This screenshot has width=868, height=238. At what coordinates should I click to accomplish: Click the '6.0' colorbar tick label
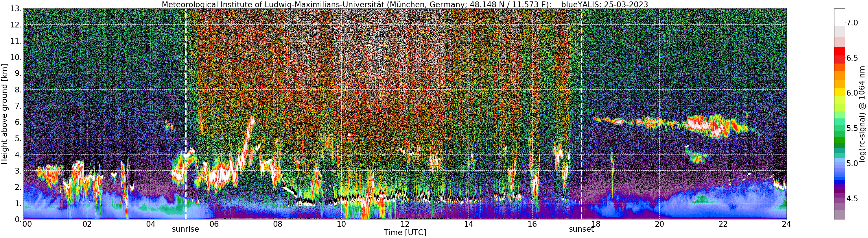tap(852, 93)
